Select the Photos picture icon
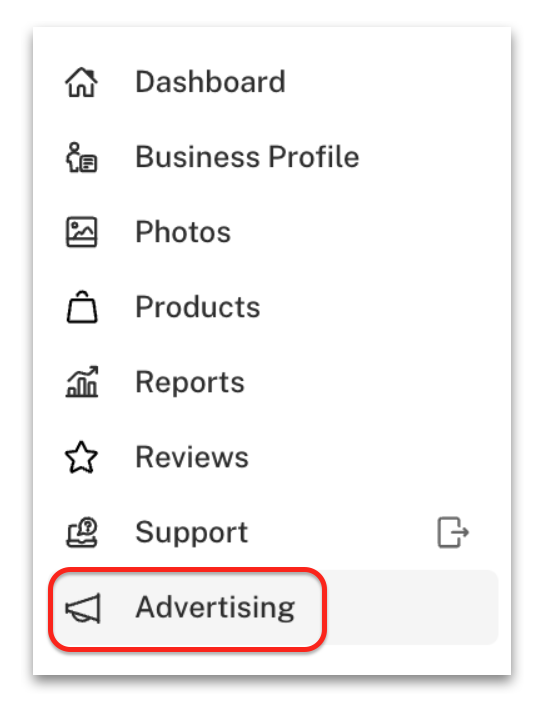 click(82, 232)
